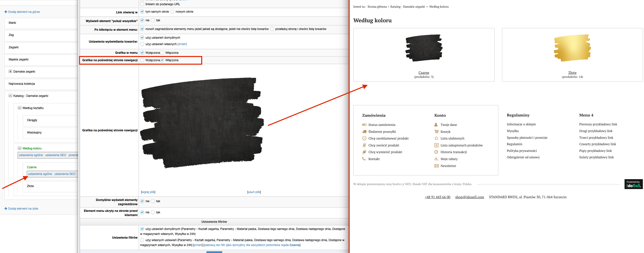644x253 pixels.
Task: Open 'ustawienia ogólne' tab under Według koloru
Action: [31, 155]
